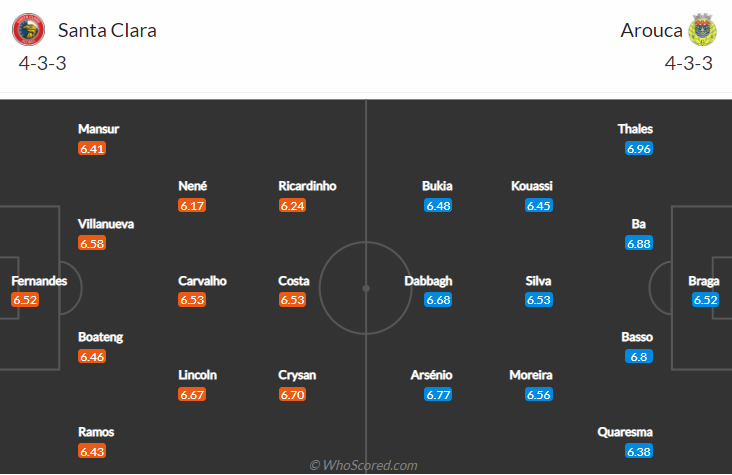Click Thales' 6.96 rating badge
The height and width of the screenshot is (475, 732).
click(639, 149)
